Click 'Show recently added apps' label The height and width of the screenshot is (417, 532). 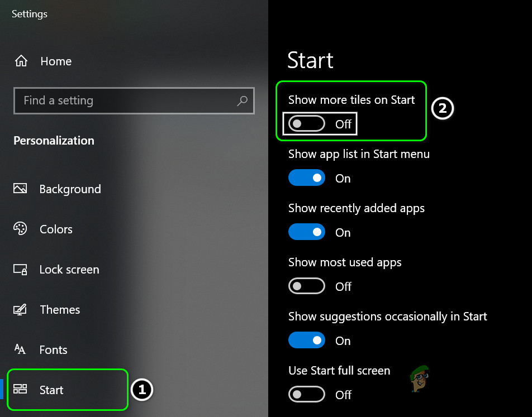[357, 208]
